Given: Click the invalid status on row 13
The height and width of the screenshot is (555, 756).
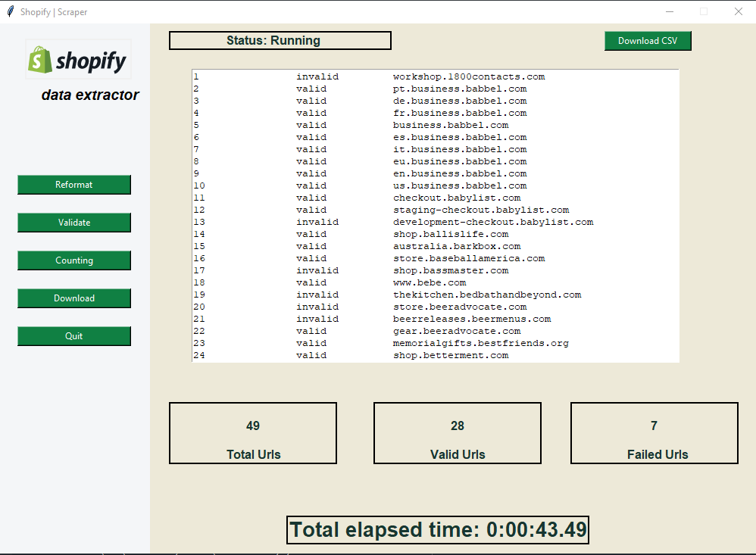Looking at the screenshot, I should [x=317, y=222].
